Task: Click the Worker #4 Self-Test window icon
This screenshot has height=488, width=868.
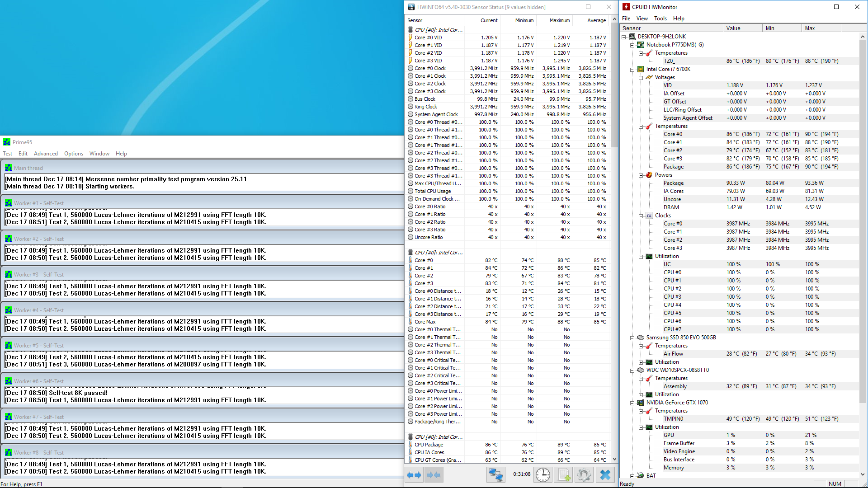Action: 9,310
